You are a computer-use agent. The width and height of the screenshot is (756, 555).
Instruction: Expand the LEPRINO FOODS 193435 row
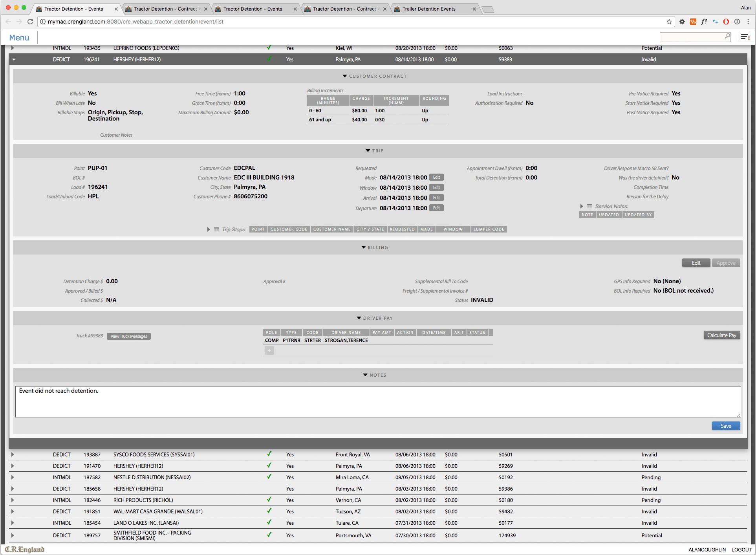point(13,48)
